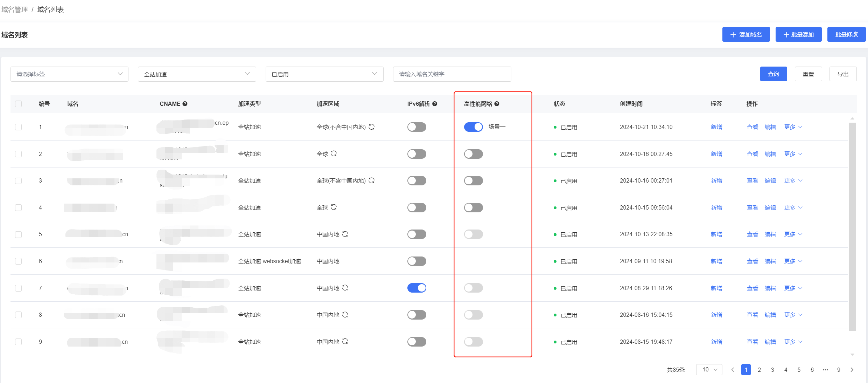
Task: Go to page 3
Action: click(x=772, y=370)
